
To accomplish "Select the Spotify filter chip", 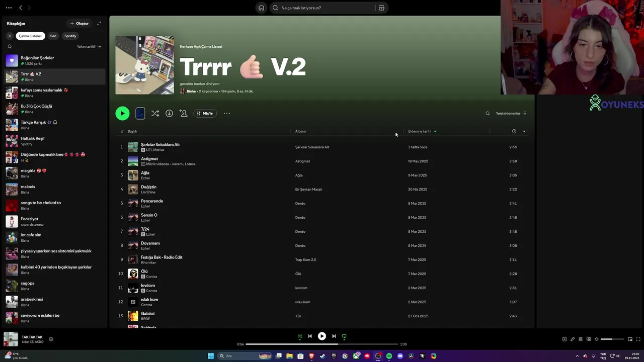I will click(x=70, y=36).
